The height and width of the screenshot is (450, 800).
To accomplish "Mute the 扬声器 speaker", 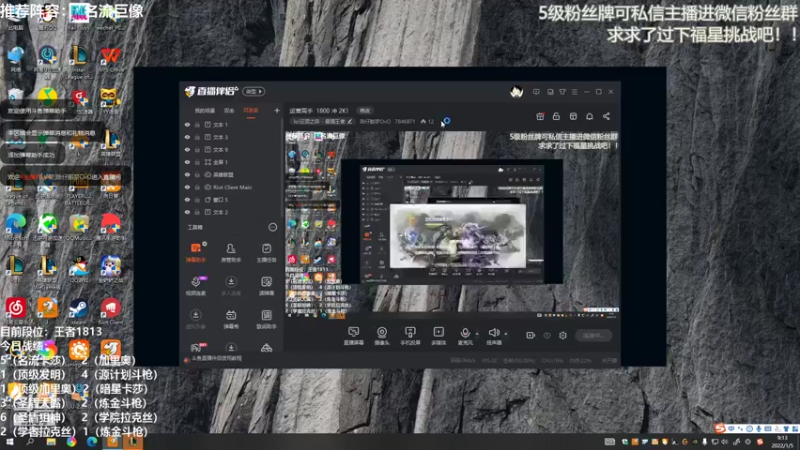I will pos(493,336).
